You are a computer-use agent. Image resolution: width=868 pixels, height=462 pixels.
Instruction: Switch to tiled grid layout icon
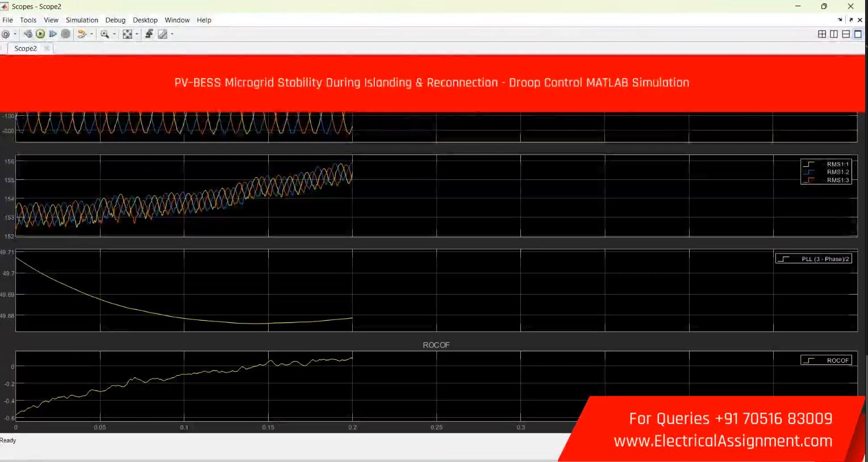coord(822,34)
